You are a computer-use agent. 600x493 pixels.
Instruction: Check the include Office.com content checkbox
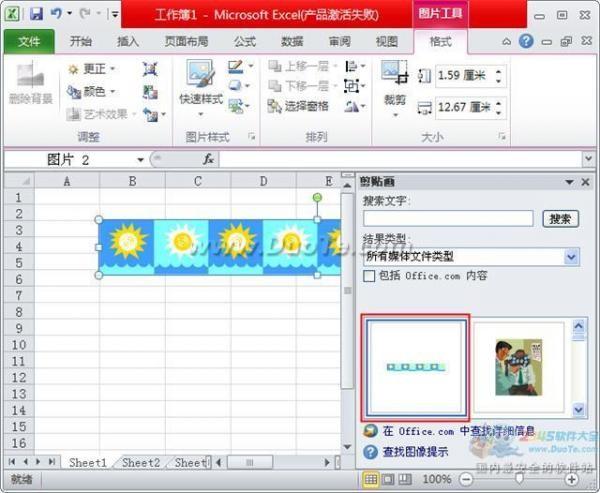pos(368,275)
